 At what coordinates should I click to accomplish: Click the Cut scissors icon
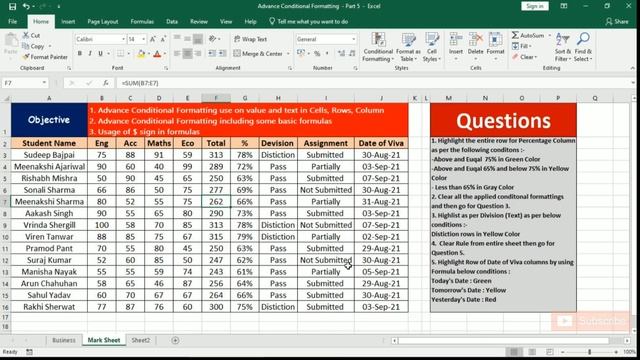26,36
